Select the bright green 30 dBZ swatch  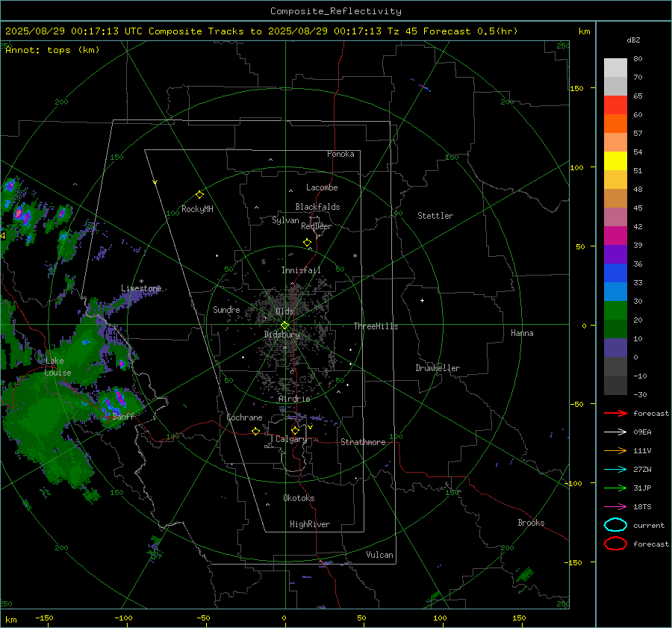615,310
